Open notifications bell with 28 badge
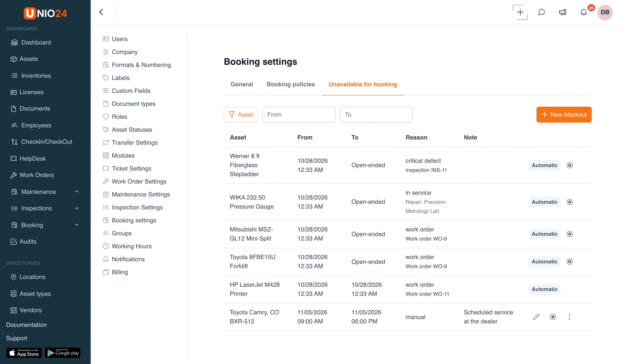This screenshot has height=364, width=622. pyautogui.click(x=584, y=12)
